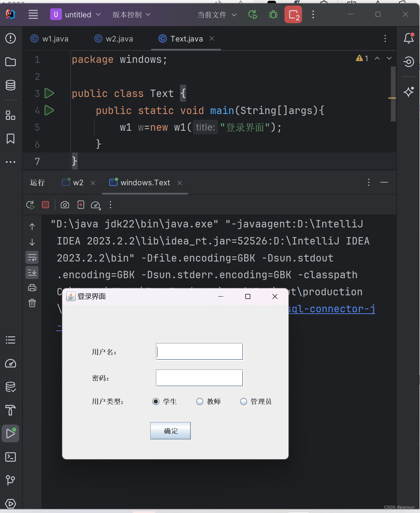
Task: Rerun the windows.Text application
Action: coord(30,205)
